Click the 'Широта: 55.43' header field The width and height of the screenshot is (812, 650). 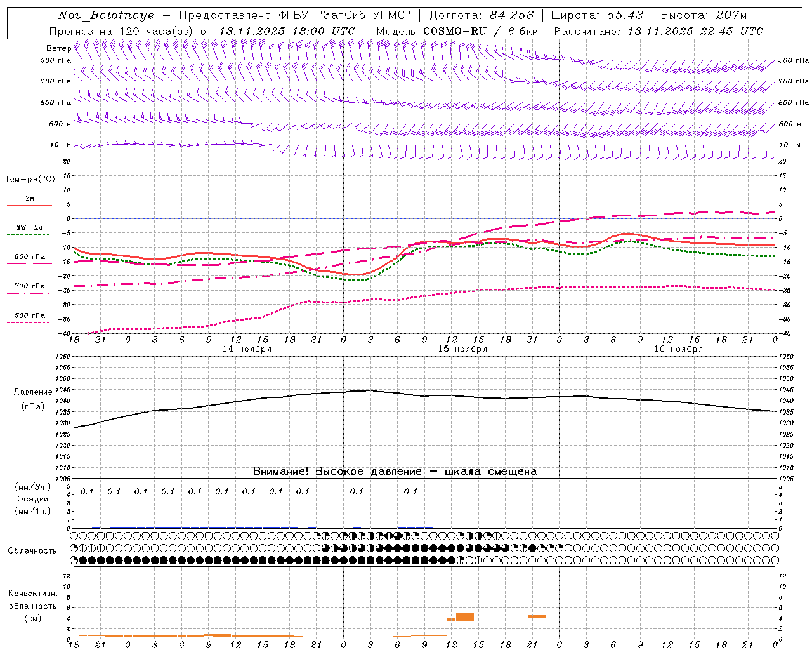(597, 15)
